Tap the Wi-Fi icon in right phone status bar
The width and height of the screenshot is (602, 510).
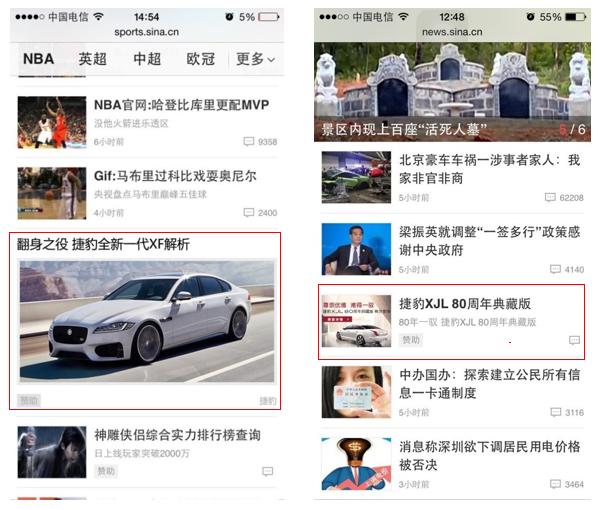click(x=404, y=17)
